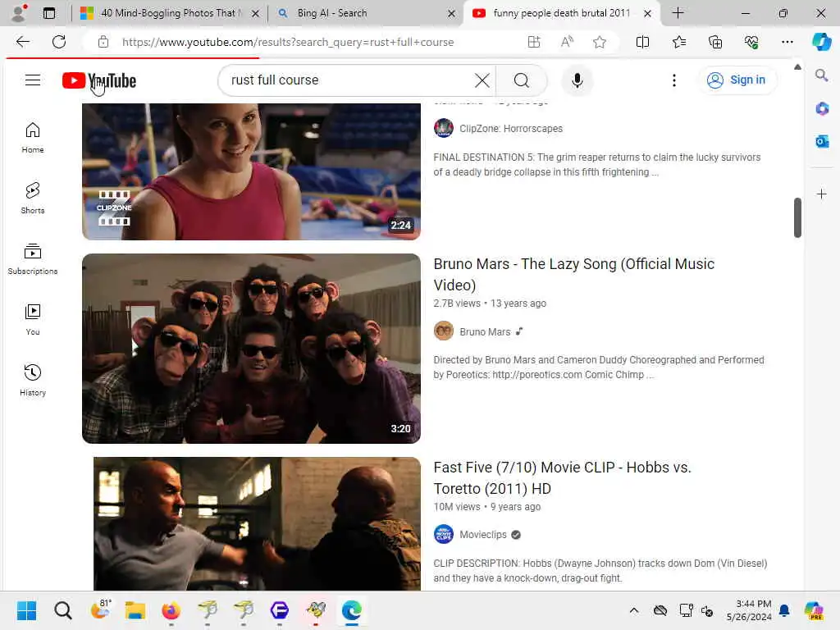The image size is (840, 630).
Task: Start voice search with microphone
Action: click(x=577, y=80)
